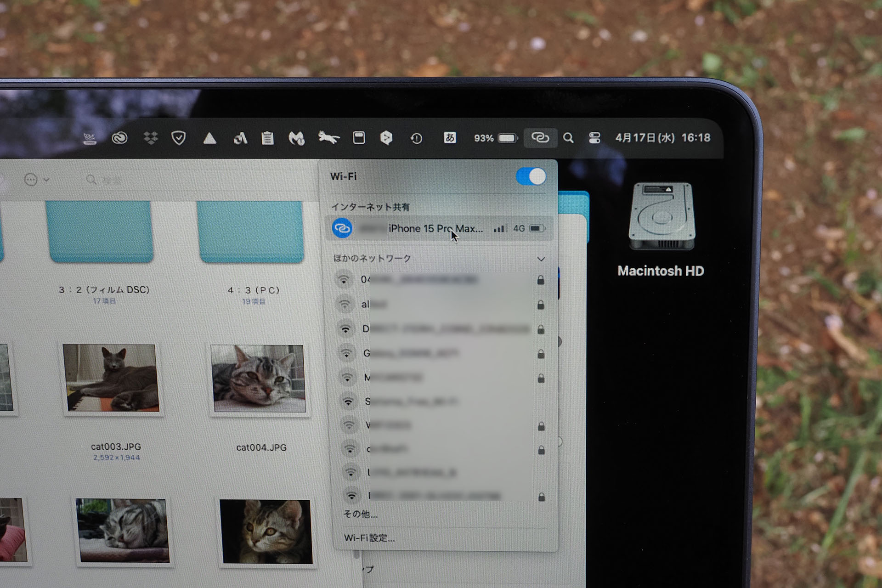Image resolution: width=882 pixels, height=588 pixels.
Task: Open the clipboard menu bar icon
Action: tap(267, 138)
